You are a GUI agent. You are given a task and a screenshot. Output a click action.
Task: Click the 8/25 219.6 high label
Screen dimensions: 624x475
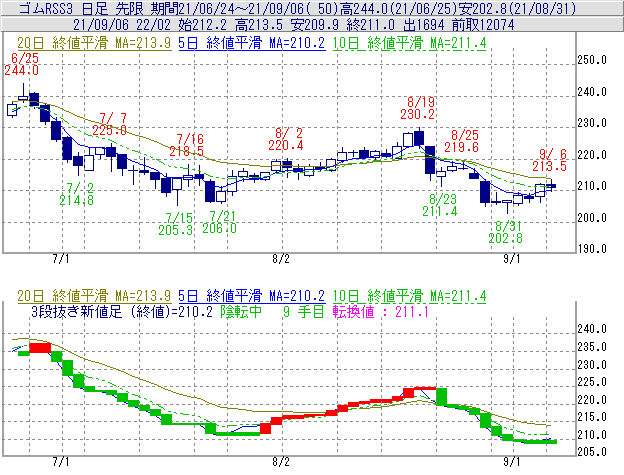pos(462,141)
